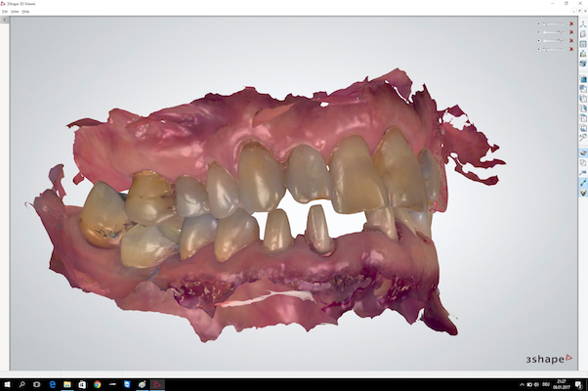Click the red X beside the second slider

[571, 32]
